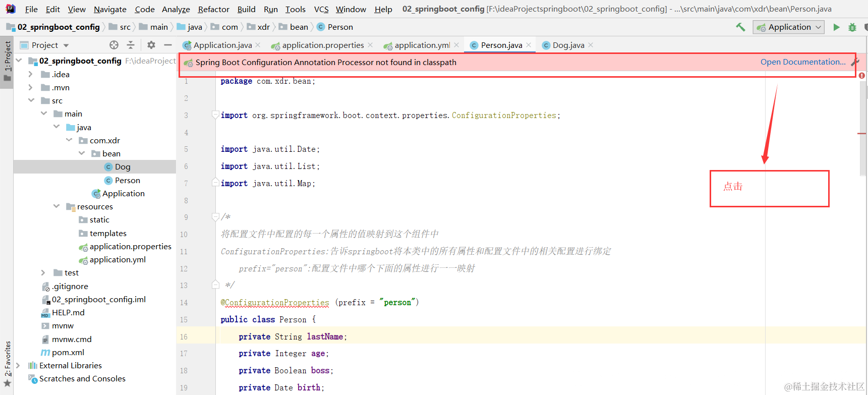
Task: Expand the test folder
Action: tap(43, 272)
